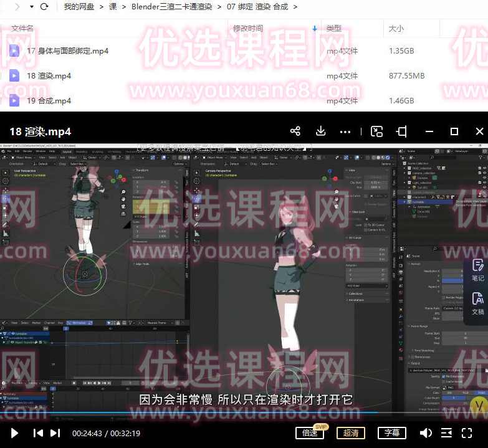Open the 字幕 subtitle settings
The height and width of the screenshot is (448, 488).
click(x=392, y=433)
